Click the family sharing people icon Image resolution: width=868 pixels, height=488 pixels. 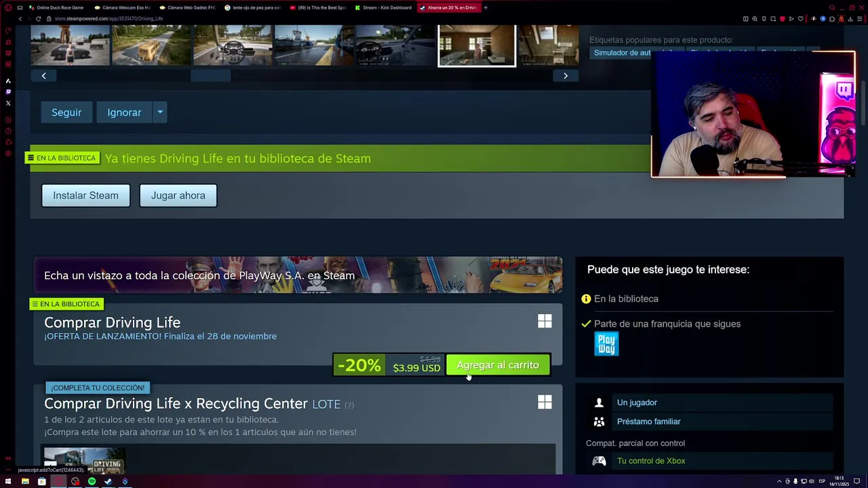(599, 422)
